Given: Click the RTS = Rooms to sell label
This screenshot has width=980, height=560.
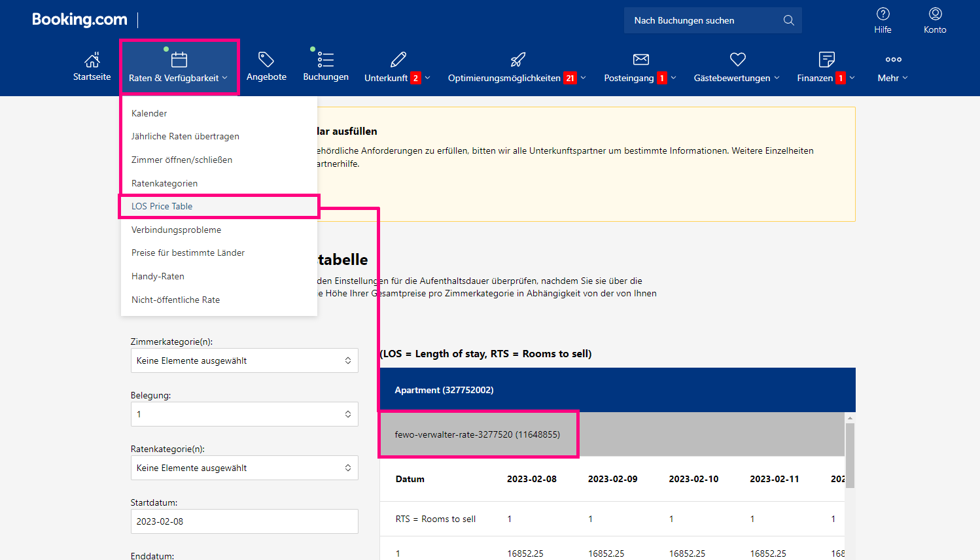Looking at the screenshot, I should point(436,519).
